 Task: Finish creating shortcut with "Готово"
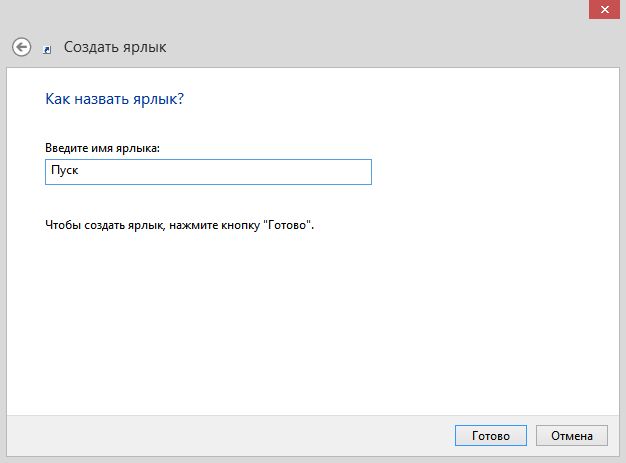click(490, 436)
